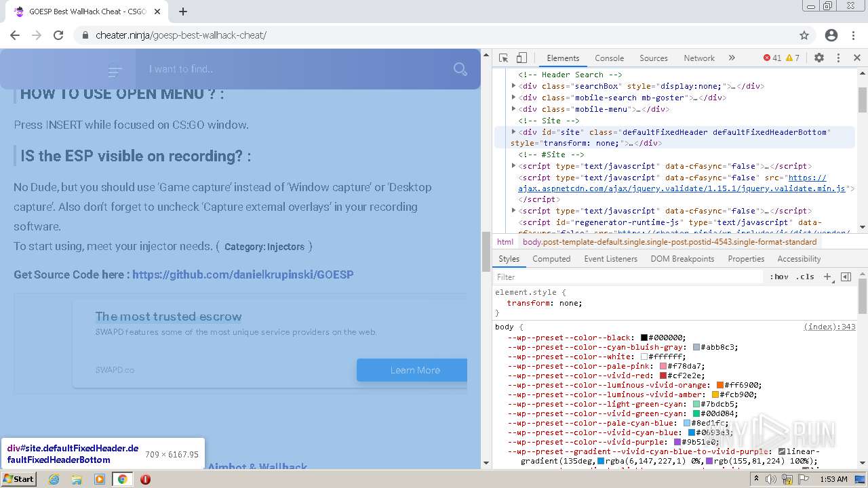Focus the website "I want to find.." search box
Viewport: 868px width, 488px height.
(x=292, y=69)
